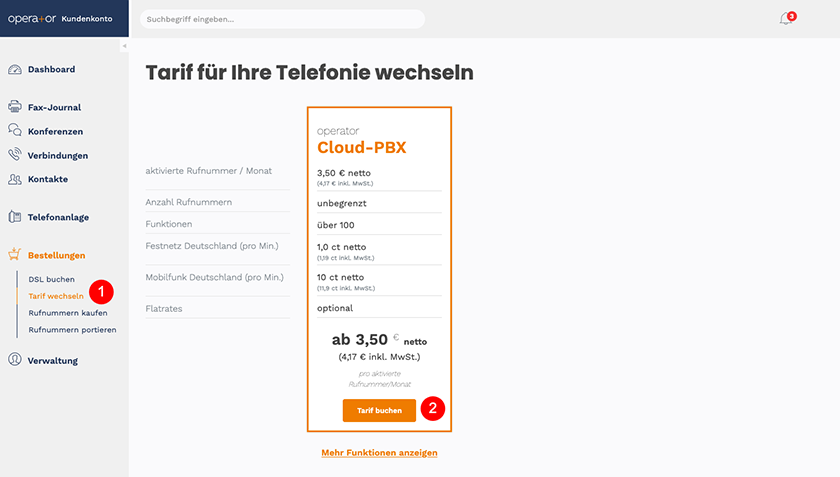
Task: Select the Rufnummern portieren submenu entry
Action: point(72,330)
